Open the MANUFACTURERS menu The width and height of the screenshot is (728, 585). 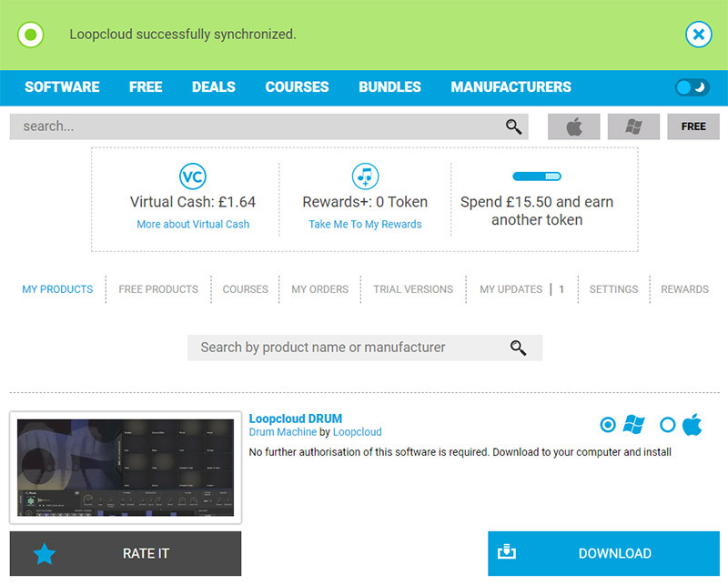[511, 87]
